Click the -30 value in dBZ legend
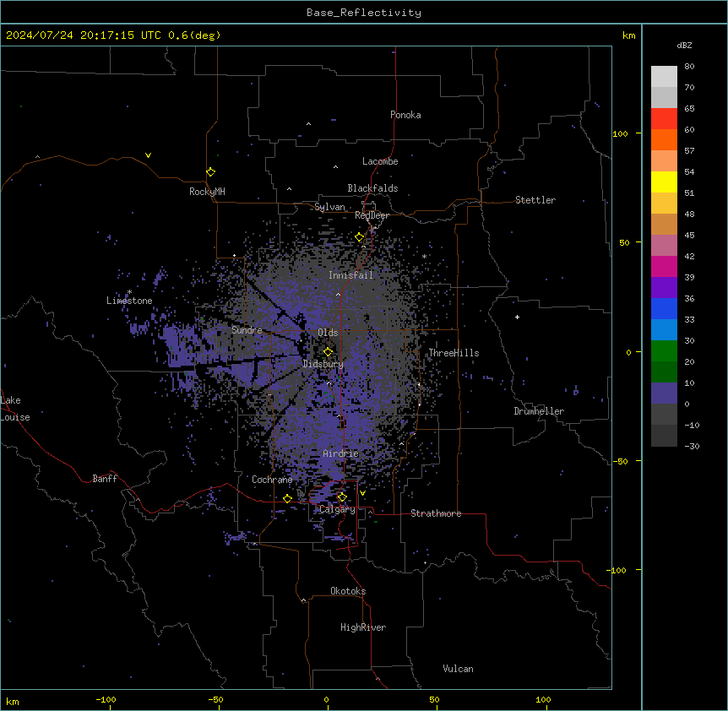 (x=692, y=446)
